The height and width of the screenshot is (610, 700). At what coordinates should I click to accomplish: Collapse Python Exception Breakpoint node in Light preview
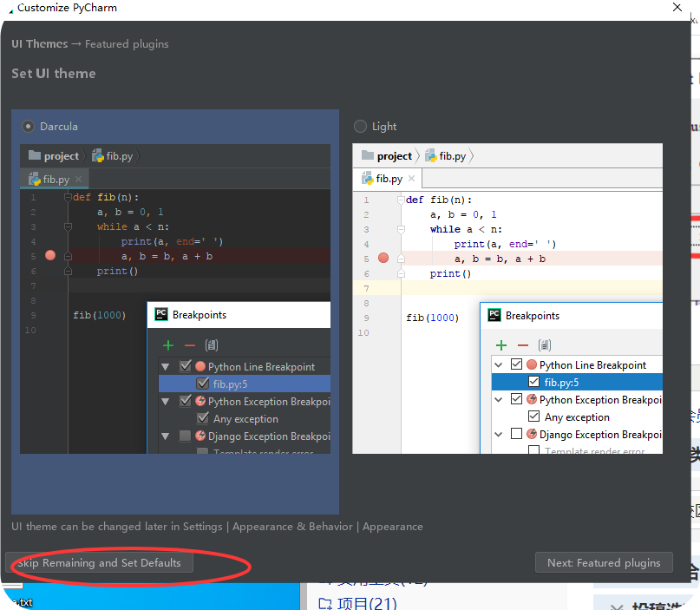(x=499, y=399)
